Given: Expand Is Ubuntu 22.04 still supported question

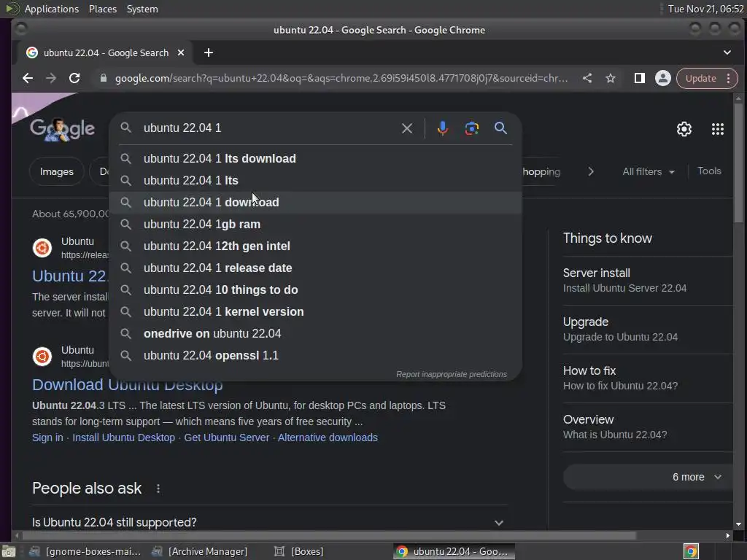Looking at the screenshot, I should pyautogui.click(x=270, y=522).
